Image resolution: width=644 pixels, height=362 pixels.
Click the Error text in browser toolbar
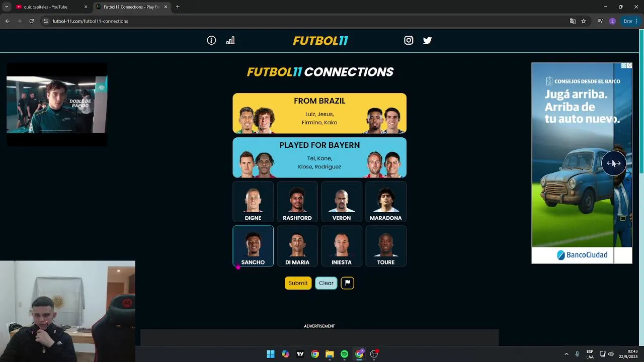click(x=628, y=21)
